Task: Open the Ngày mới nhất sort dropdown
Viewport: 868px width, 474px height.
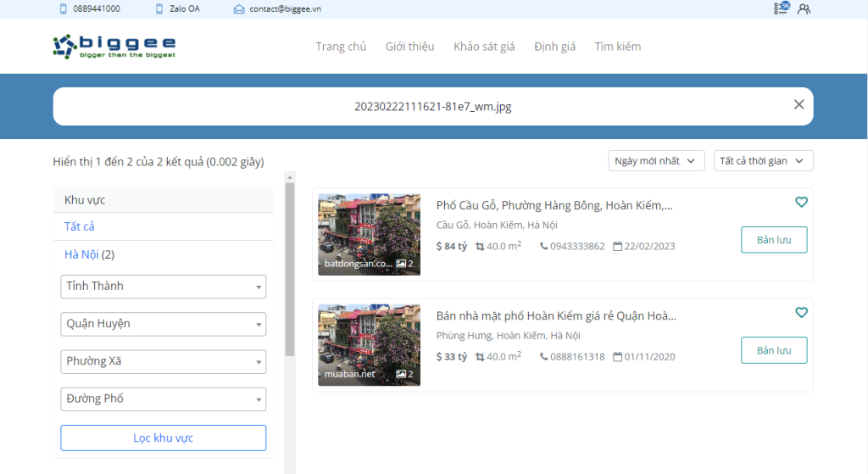Action: click(656, 160)
